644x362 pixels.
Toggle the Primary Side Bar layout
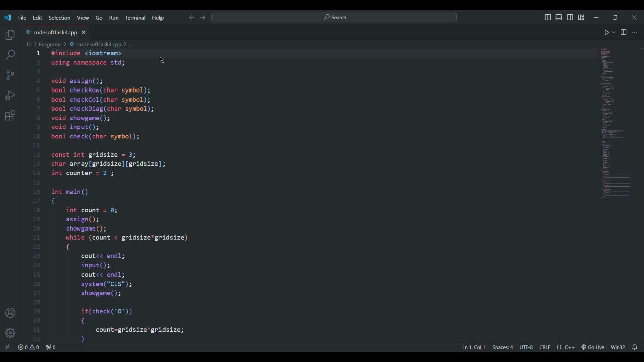pyautogui.click(x=548, y=17)
